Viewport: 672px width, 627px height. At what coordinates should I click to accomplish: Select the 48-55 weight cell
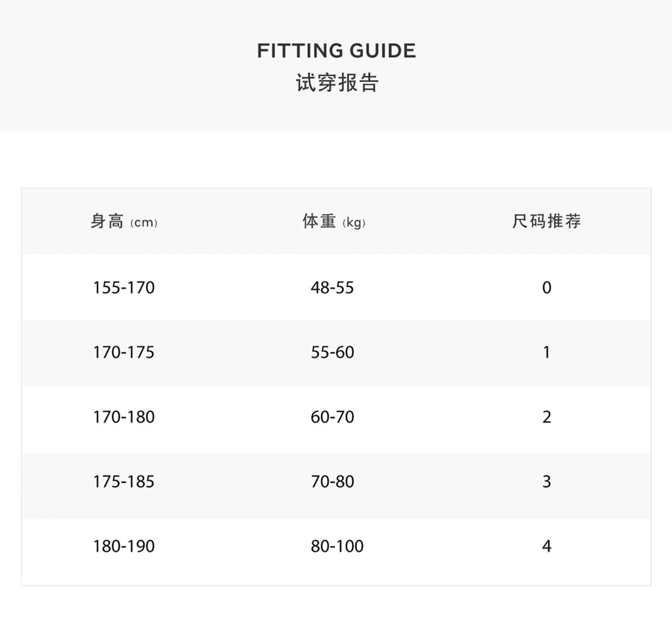(x=332, y=288)
